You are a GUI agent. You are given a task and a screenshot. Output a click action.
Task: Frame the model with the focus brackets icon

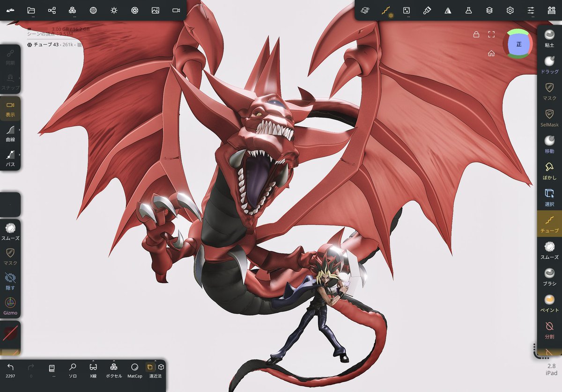(x=491, y=34)
